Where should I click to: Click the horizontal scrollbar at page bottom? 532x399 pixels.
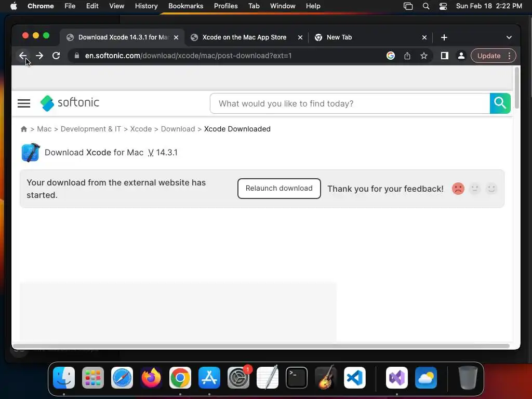261,346
